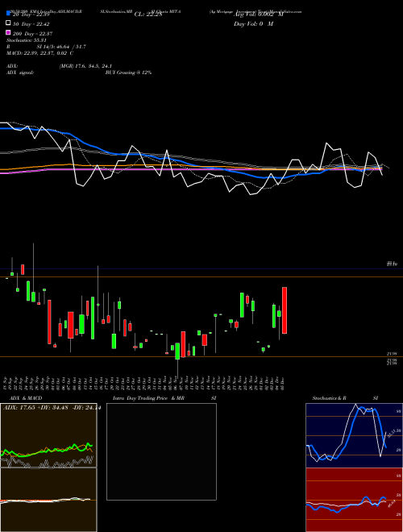This screenshot has width=403, height=532.
Task: Click the 'MACD: 22.39, 22.37, 0.02 C' readout
Action: [x=40, y=53]
